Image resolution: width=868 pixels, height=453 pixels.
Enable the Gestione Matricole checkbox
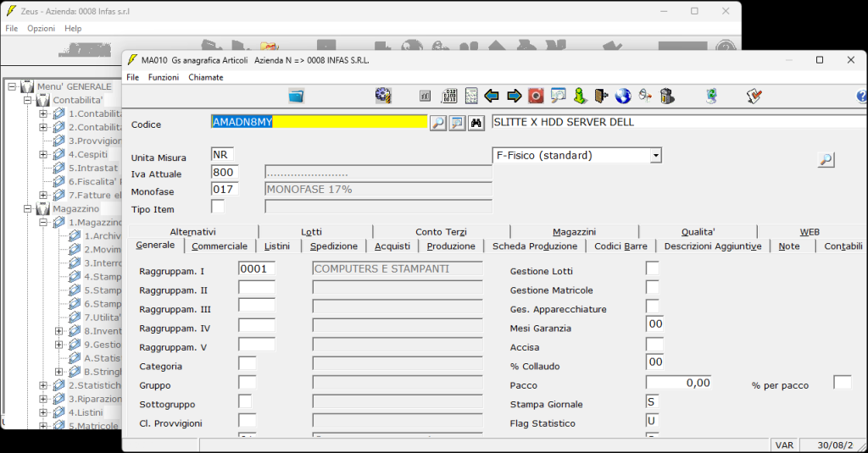[652, 288]
